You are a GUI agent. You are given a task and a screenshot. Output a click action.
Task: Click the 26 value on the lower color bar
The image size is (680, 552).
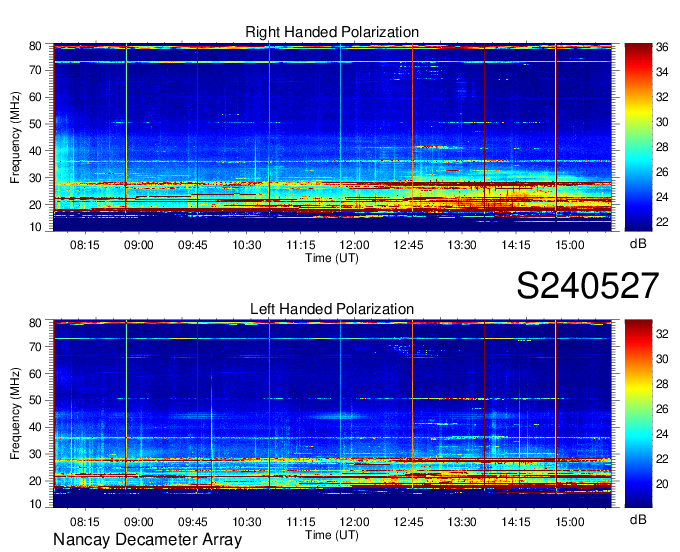coord(662,409)
